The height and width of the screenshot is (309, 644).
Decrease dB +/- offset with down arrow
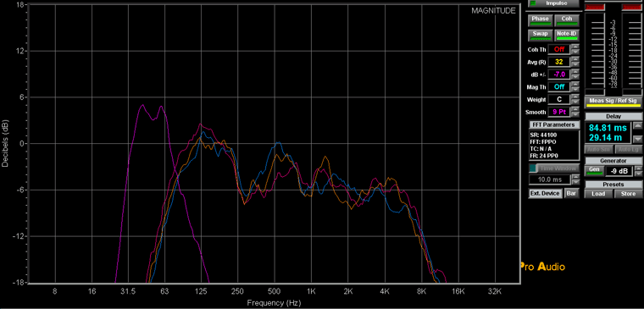(x=575, y=77)
